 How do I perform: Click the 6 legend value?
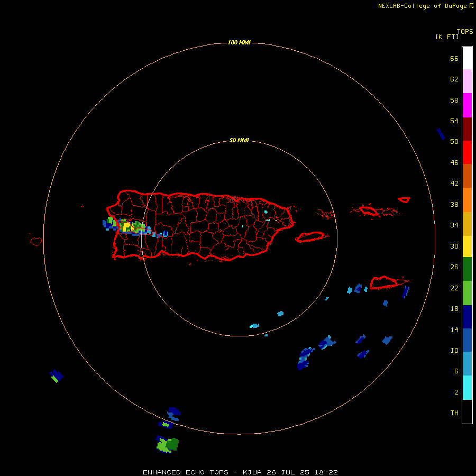click(456, 371)
